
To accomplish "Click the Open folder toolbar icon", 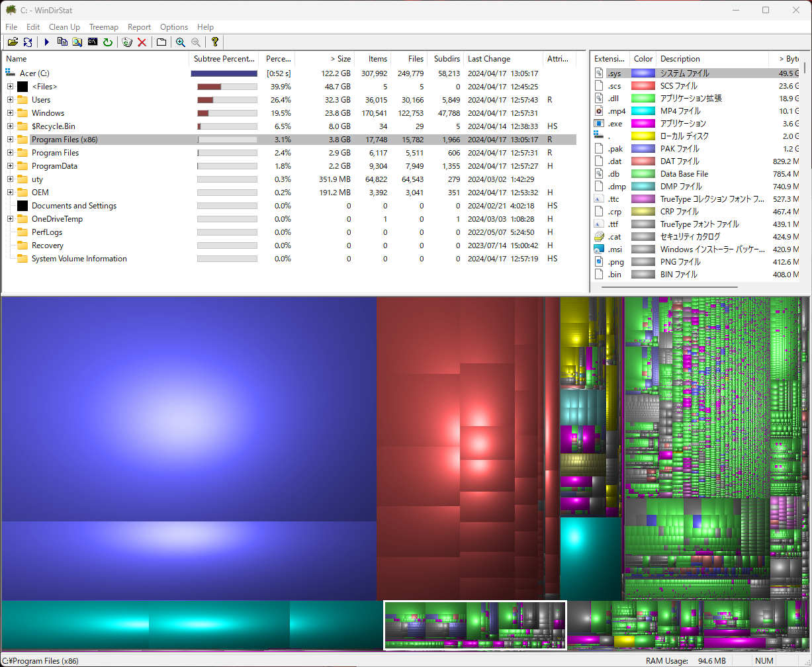I will point(13,42).
